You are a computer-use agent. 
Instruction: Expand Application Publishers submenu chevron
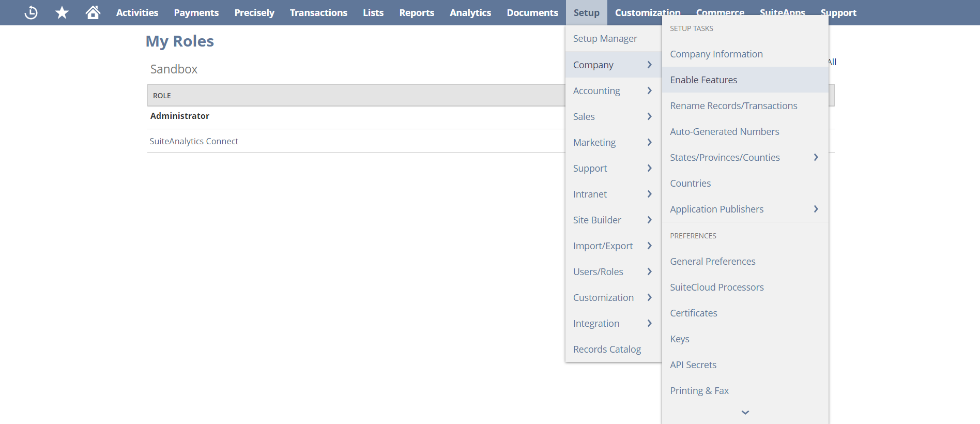816,209
